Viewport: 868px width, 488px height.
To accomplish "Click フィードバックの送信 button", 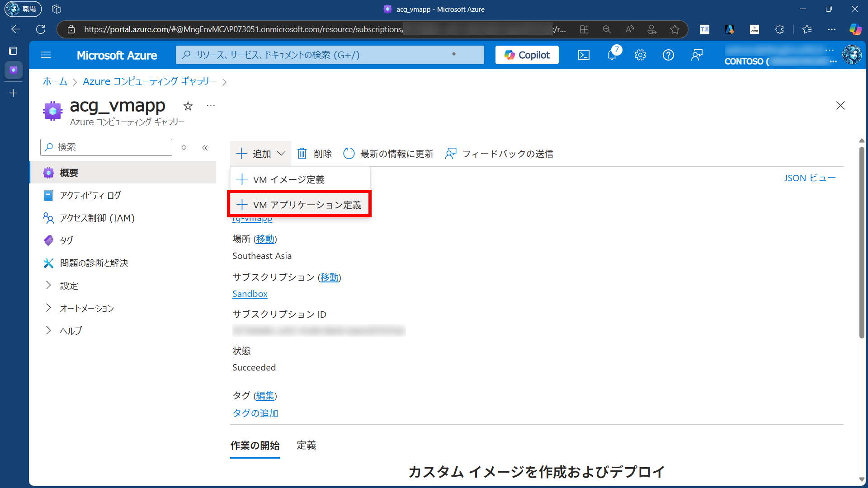I will click(499, 154).
